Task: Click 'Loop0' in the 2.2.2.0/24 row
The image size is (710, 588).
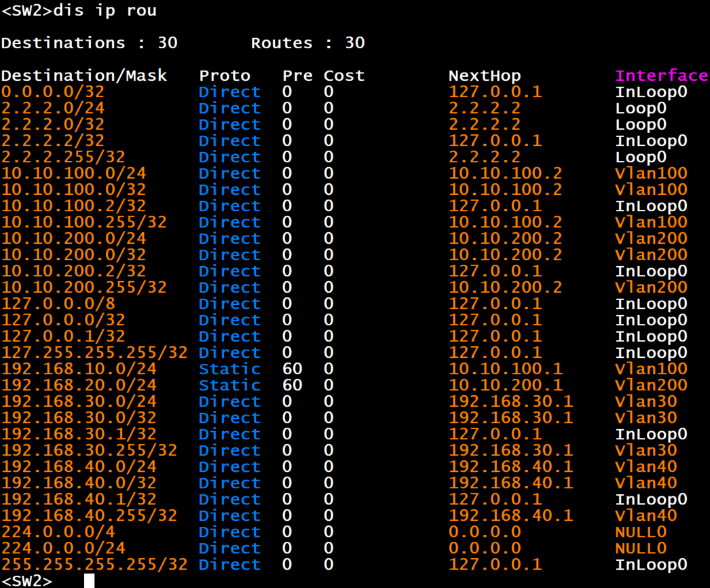Action: click(x=641, y=108)
